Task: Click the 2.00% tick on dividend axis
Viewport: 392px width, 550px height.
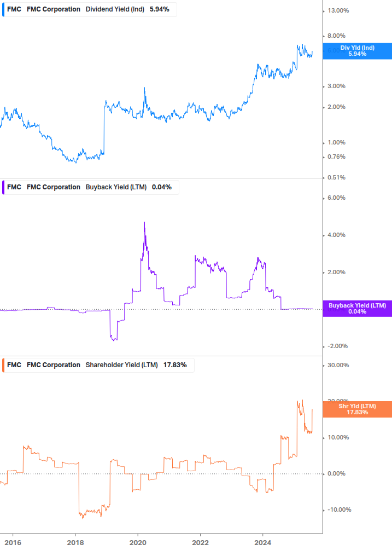Action: coord(336,107)
